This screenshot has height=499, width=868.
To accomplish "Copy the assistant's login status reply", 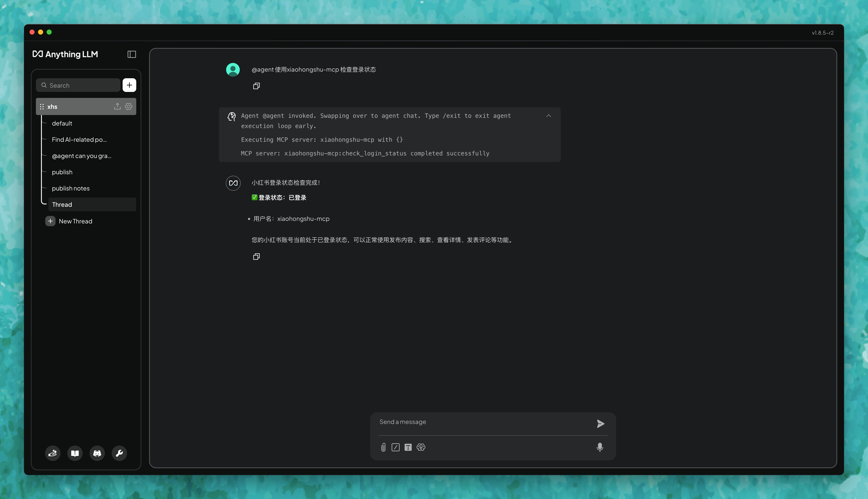I will point(256,257).
